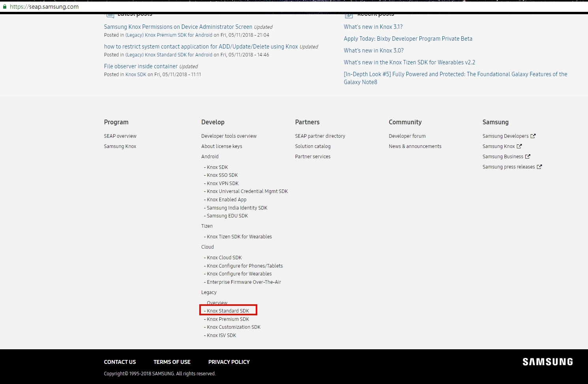The width and height of the screenshot is (588, 384).
Task: Open 'Knox Customization SDK' link
Action: pyautogui.click(x=234, y=327)
